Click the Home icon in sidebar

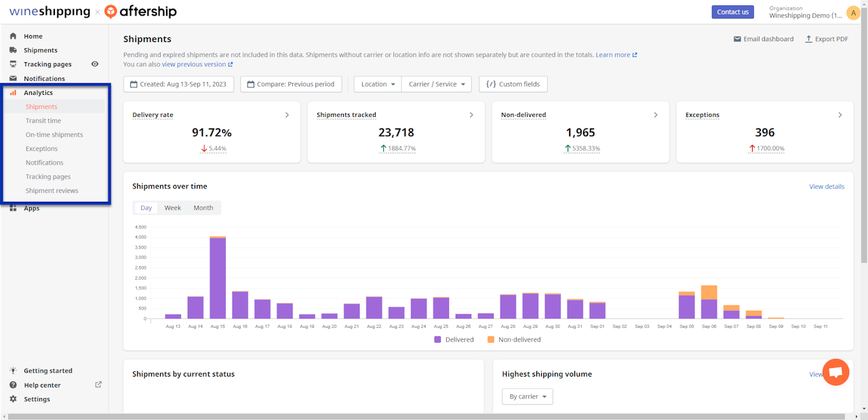pyautogui.click(x=13, y=36)
